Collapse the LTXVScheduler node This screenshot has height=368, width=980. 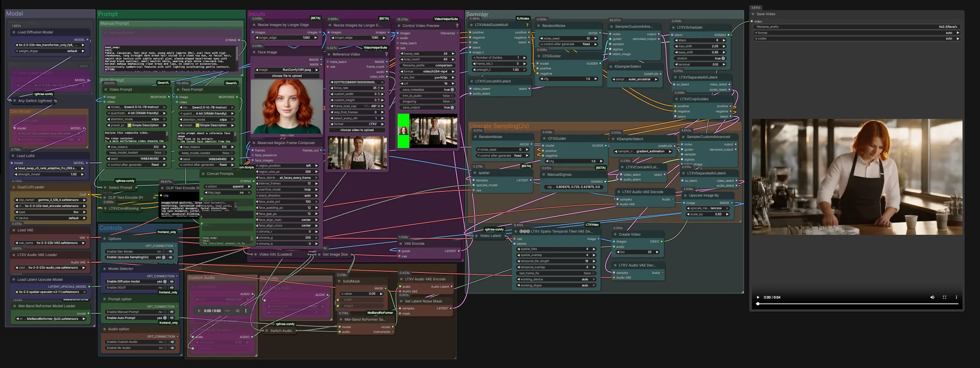click(673, 27)
